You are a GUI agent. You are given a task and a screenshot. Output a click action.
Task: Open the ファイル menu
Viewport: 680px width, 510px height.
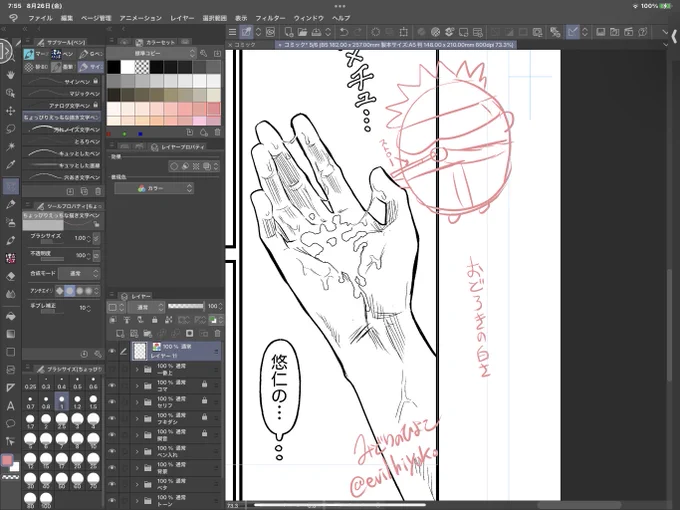[40, 18]
